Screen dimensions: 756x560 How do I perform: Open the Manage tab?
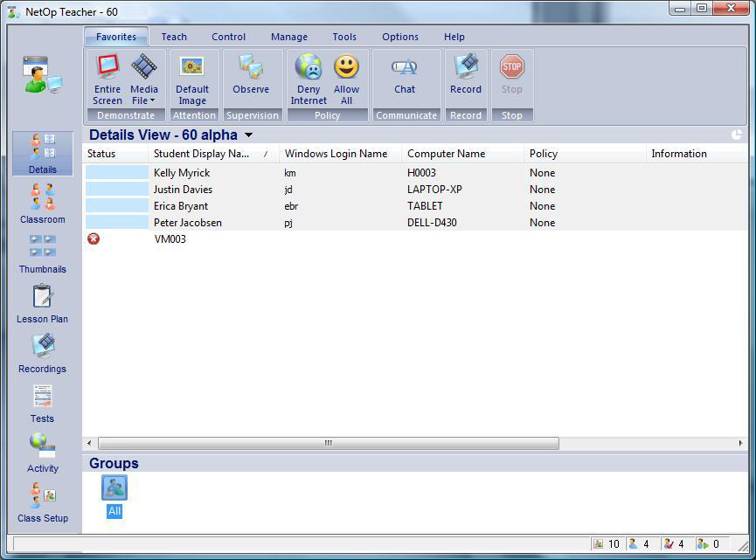289,37
